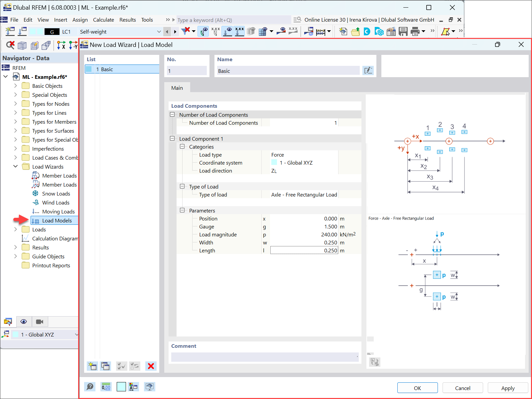Image resolution: width=532 pixels, height=399 pixels.
Task: Click the edit name icon beside Basic
Action: point(368,70)
